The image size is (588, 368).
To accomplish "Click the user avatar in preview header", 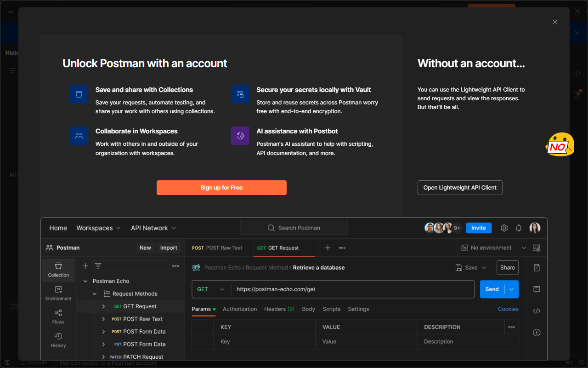I will coord(535,228).
